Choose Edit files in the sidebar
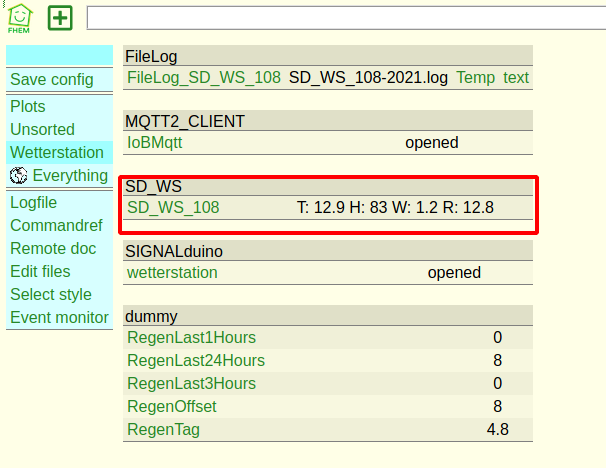606x468 pixels. (x=40, y=271)
